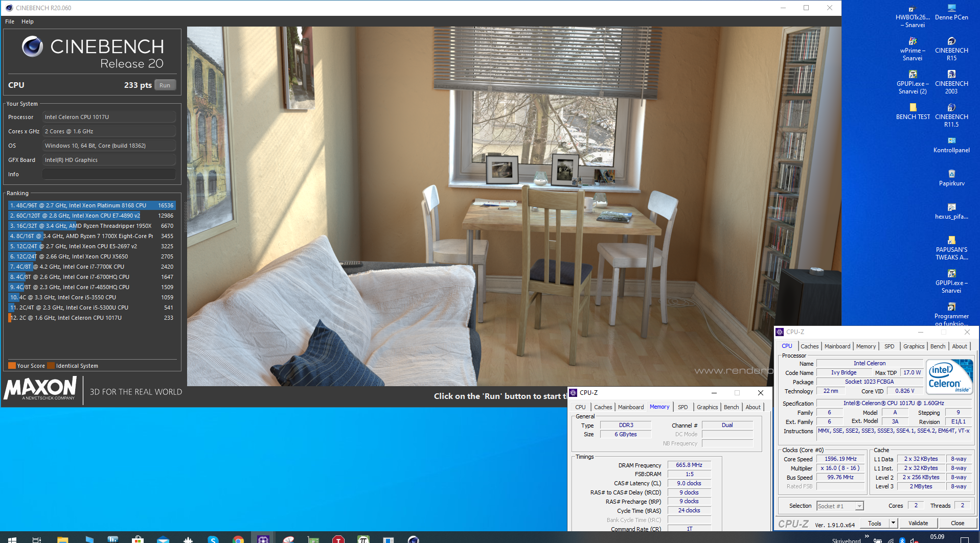Switch to the Mainboard tab in the CPU-Z Memory window
The width and height of the screenshot is (980, 543).
pos(631,407)
